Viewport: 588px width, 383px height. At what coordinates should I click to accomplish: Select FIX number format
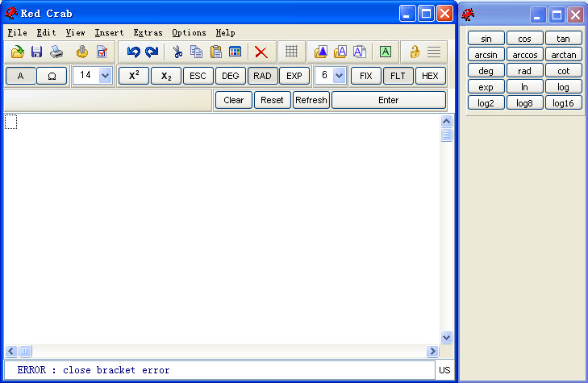pos(366,76)
